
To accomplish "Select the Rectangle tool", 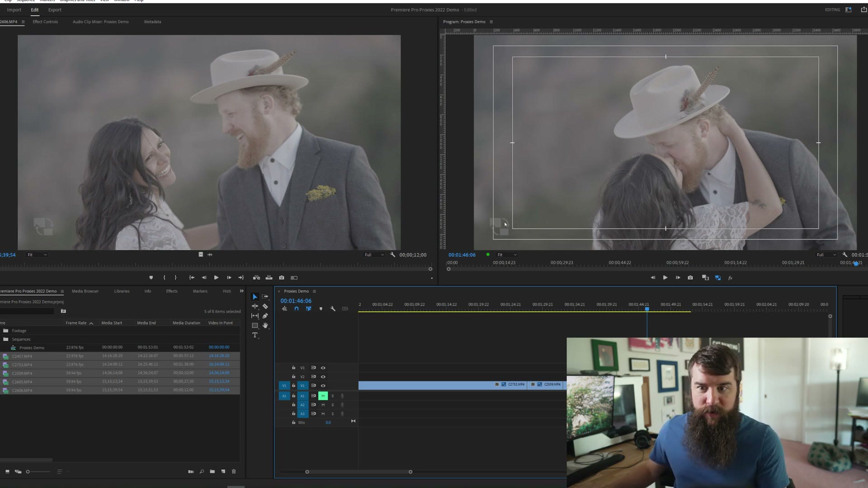I will (255, 325).
